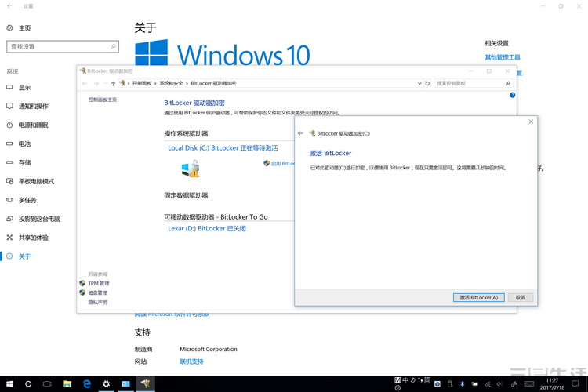Image resolution: width=588 pixels, height=392 pixels.
Task: Click the search magnifier in Control Panel search box
Action: (x=508, y=83)
